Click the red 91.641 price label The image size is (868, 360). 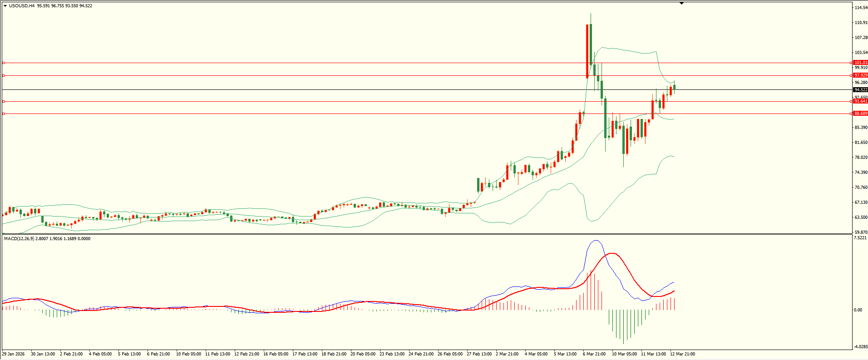point(860,101)
